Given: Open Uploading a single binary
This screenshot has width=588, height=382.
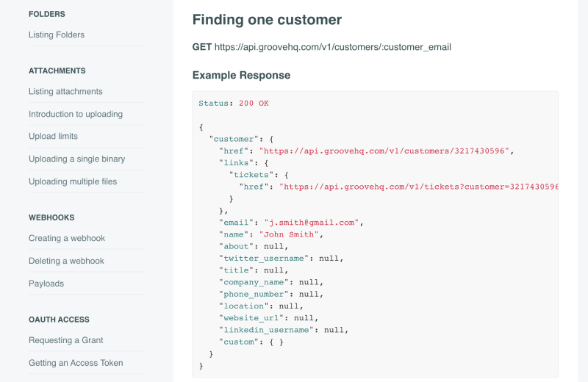Looking at the screenshot, I should pyautogui.click(x=76, y=159).
